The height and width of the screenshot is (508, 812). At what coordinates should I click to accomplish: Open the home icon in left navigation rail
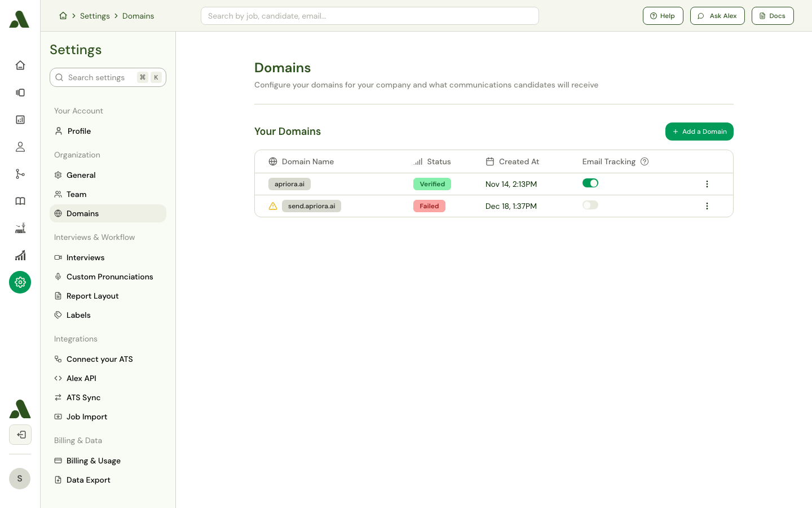pyautogui.click(x=20, y=65)
